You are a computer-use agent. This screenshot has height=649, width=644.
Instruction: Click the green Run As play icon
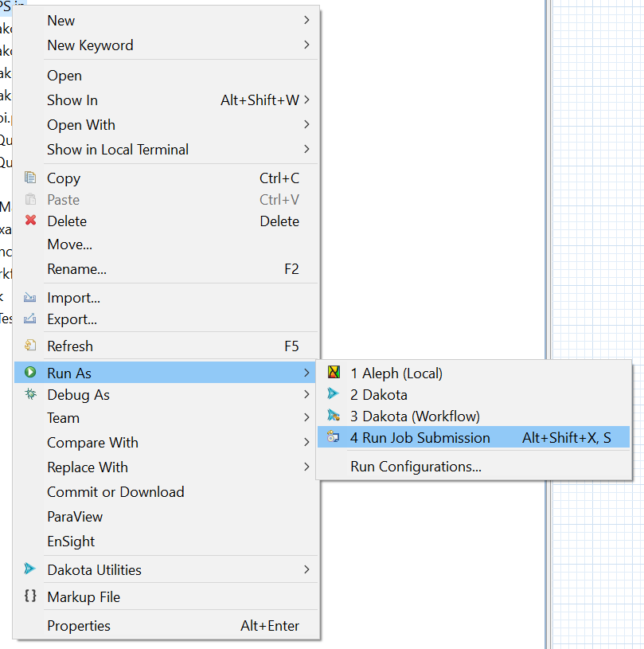click(x=30, y=372)
